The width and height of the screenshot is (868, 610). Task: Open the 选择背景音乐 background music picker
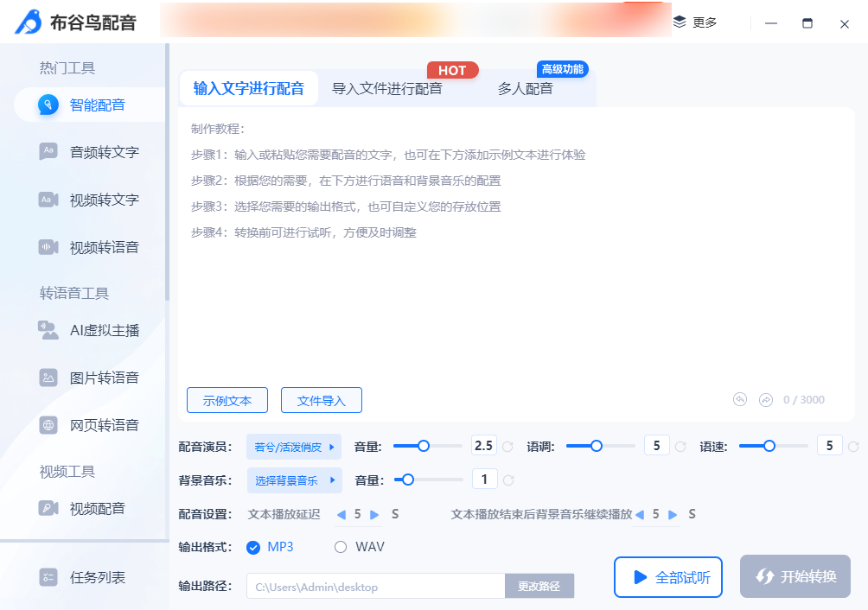[x=293, y=480]
